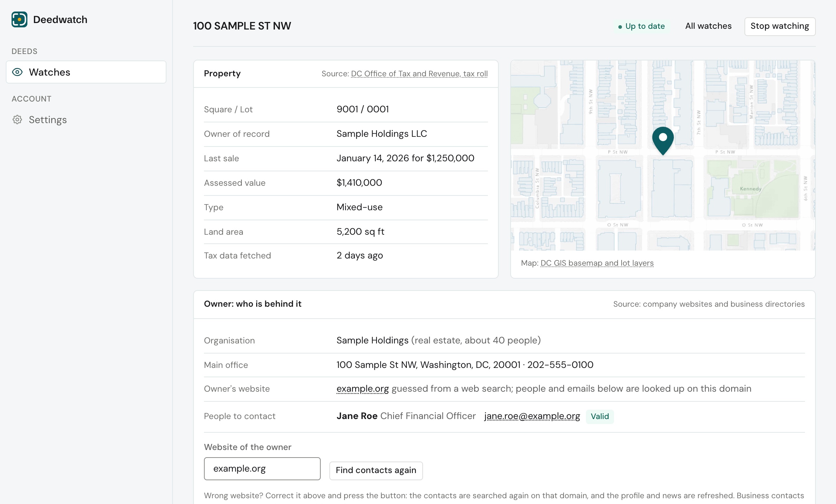Open the Settings sidebar item

86,120
